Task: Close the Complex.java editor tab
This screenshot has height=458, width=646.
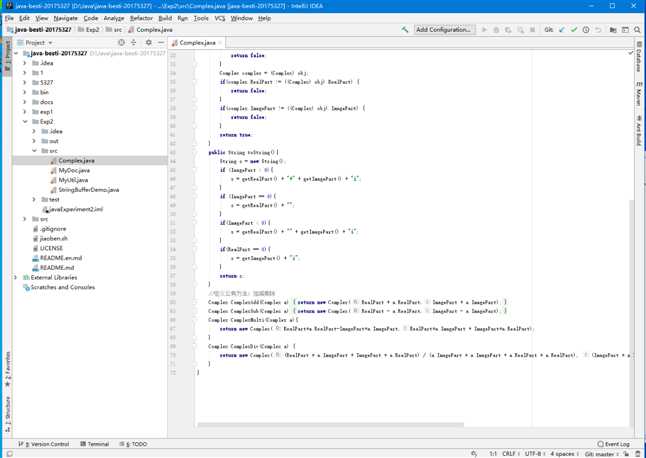Action: 220,43
